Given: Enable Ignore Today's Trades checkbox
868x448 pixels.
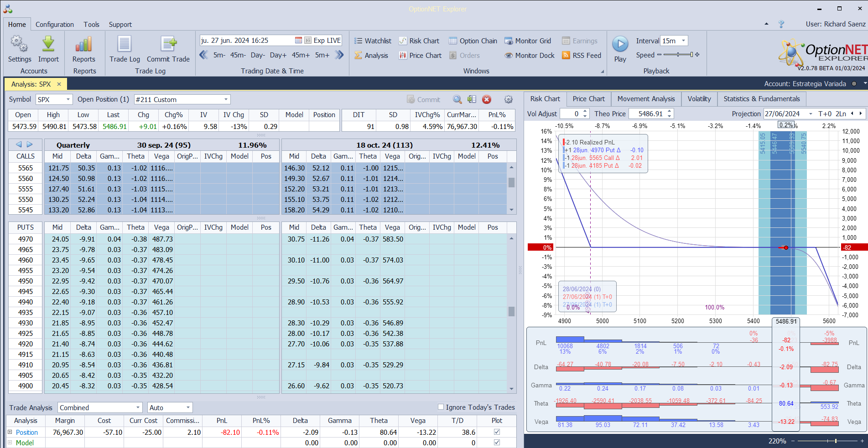Looking at the screenshot, I should pos(441,407).
